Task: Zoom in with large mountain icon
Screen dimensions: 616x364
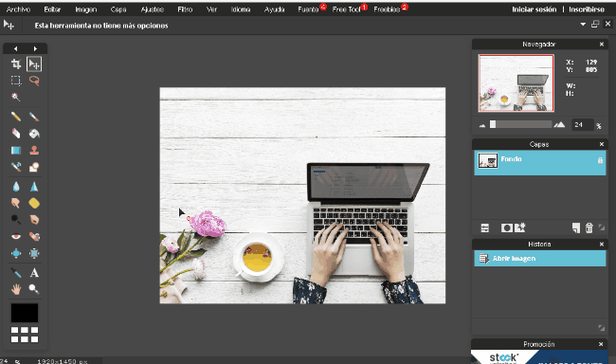Action: 559,125
